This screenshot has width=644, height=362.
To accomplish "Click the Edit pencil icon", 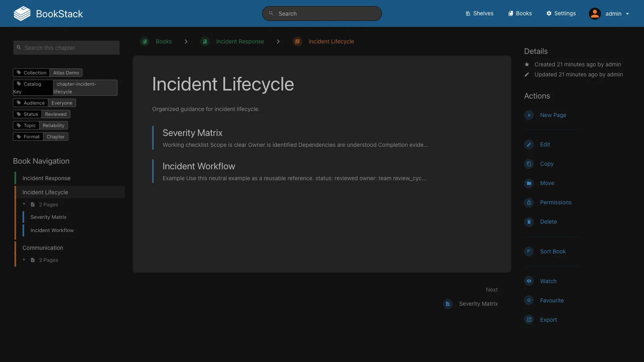I will point(529,144).
